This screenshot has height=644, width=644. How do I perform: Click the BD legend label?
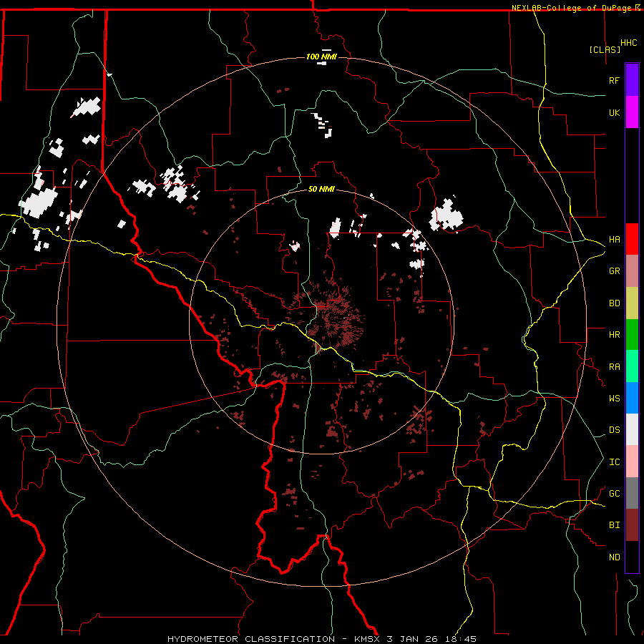615,303
